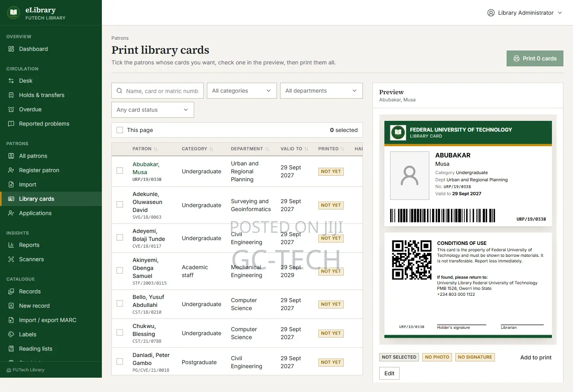
Task: Tick the This page select-all checkbox
Action: pyautogui.click(x=120, y=130)
